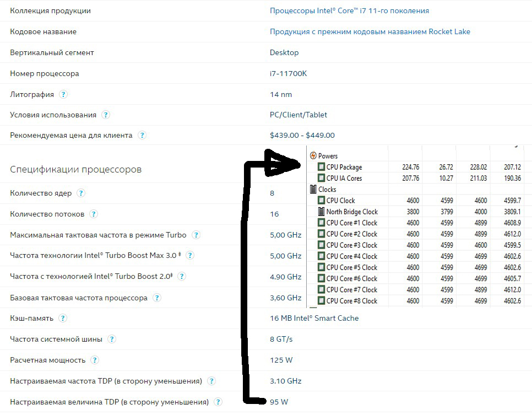
Task: Click the CPU Package sensor icon
Action: (x=321, y=167)
